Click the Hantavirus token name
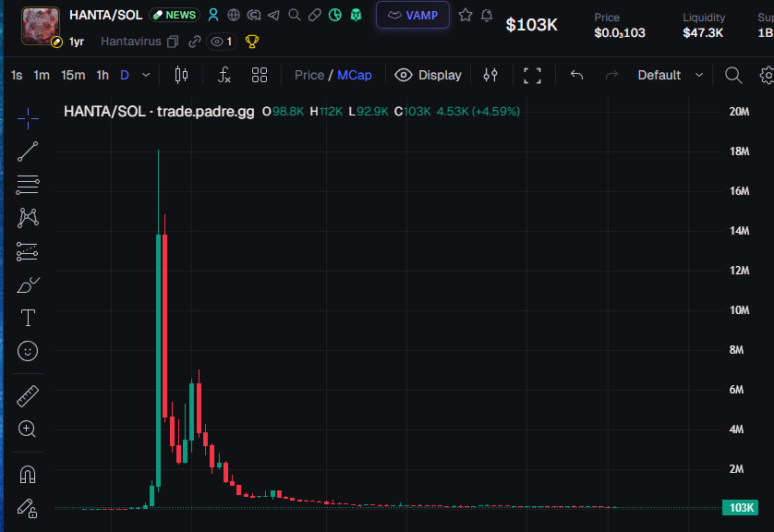The height and width of the screenshot is (532, 774). (131, 42)
